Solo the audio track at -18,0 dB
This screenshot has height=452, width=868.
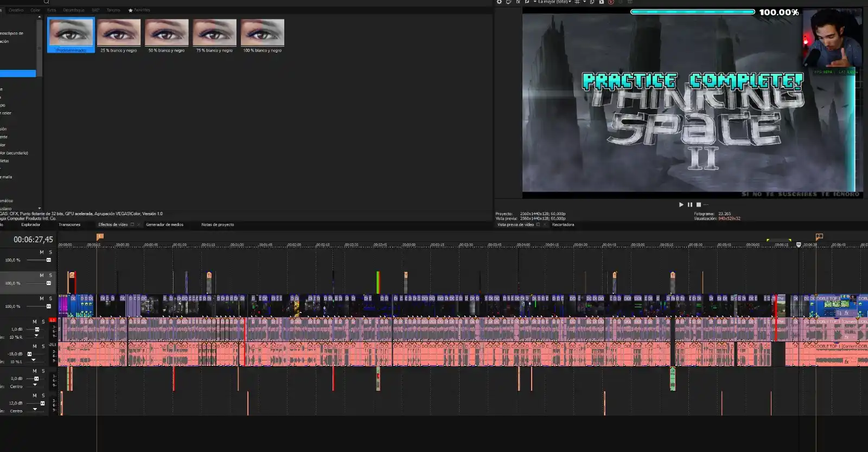pos(43,346)
